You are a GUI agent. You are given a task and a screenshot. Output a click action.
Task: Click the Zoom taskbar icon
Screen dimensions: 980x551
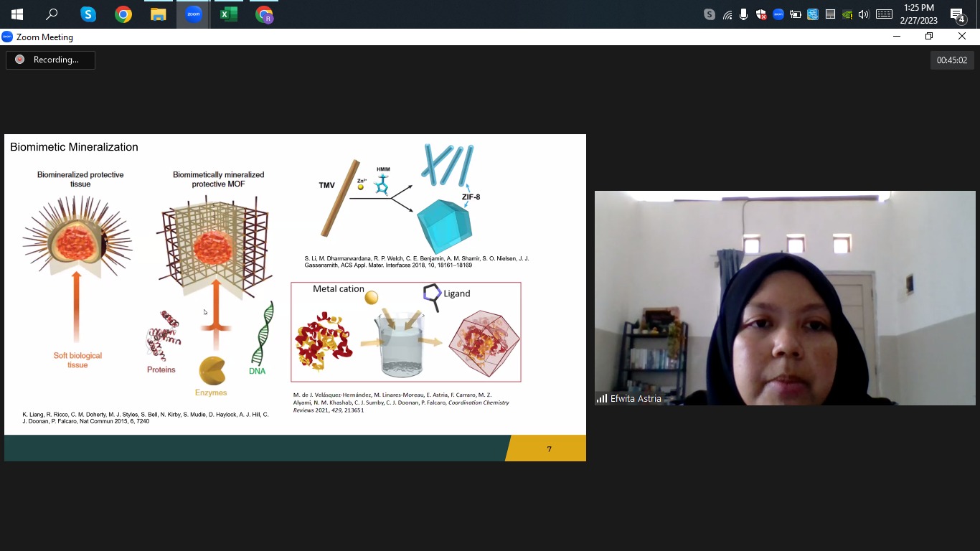pyautogui.click(x=194, y=14)
